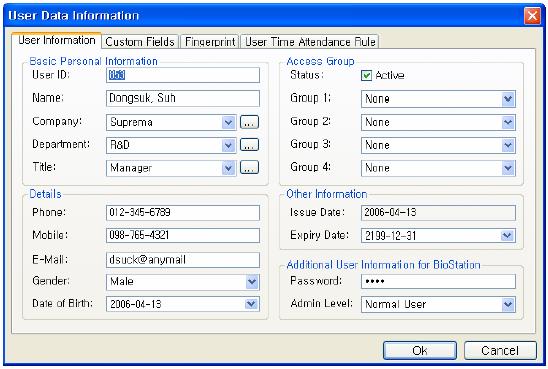548x369 pixels.
Task: Open the Admin Level dropdown
Action: point(508,304)
